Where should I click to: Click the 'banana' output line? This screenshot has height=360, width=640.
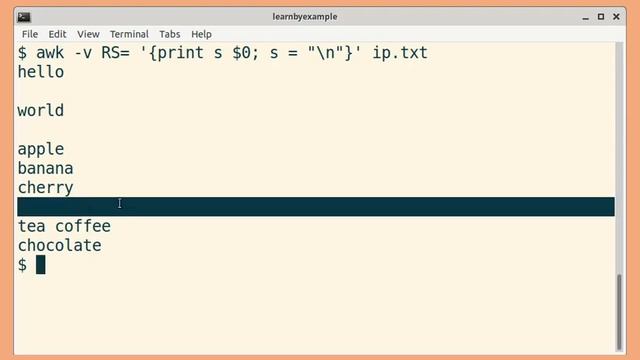(45, 168)
